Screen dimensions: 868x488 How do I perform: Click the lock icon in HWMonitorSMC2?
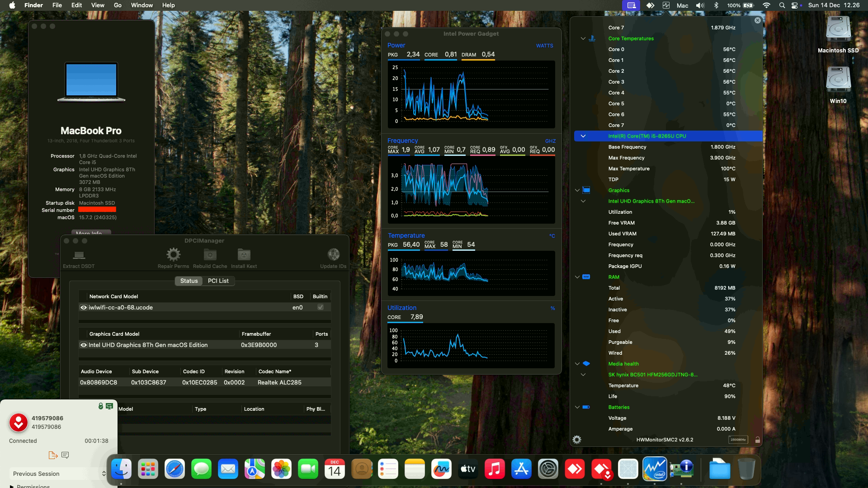pos(757,440)
